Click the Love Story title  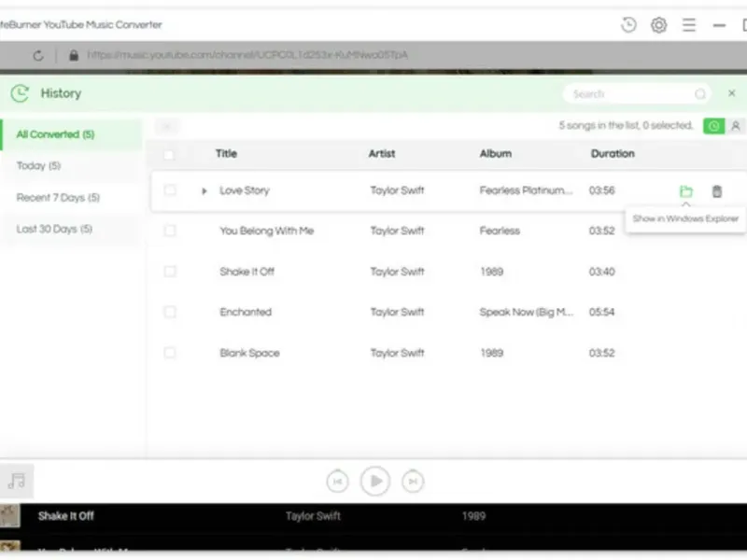click(245, 190)
